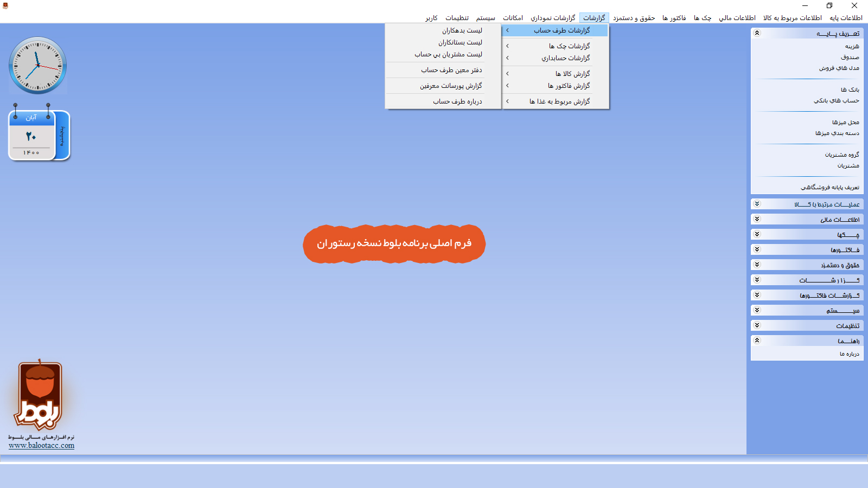
Task: Open گزارشات حسابداری submenu
Action: [x=565, y=58]
